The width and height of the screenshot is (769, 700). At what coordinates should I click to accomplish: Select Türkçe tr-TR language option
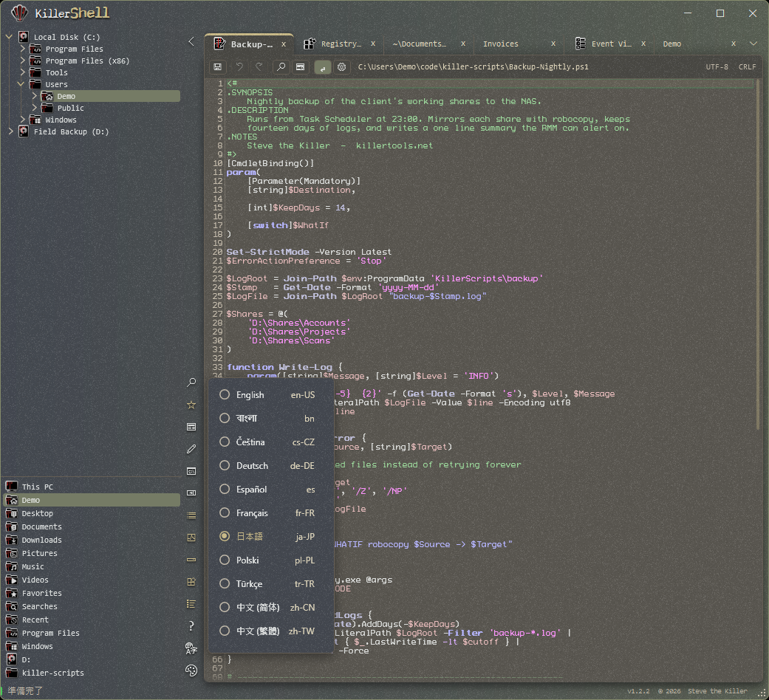270,584
